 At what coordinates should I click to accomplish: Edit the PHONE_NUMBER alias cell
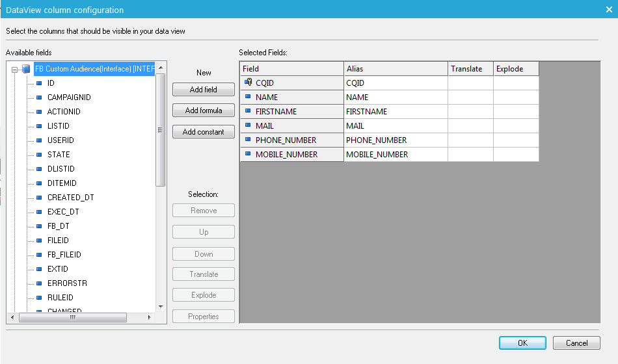pyautogui.click(x=396, y=140)
